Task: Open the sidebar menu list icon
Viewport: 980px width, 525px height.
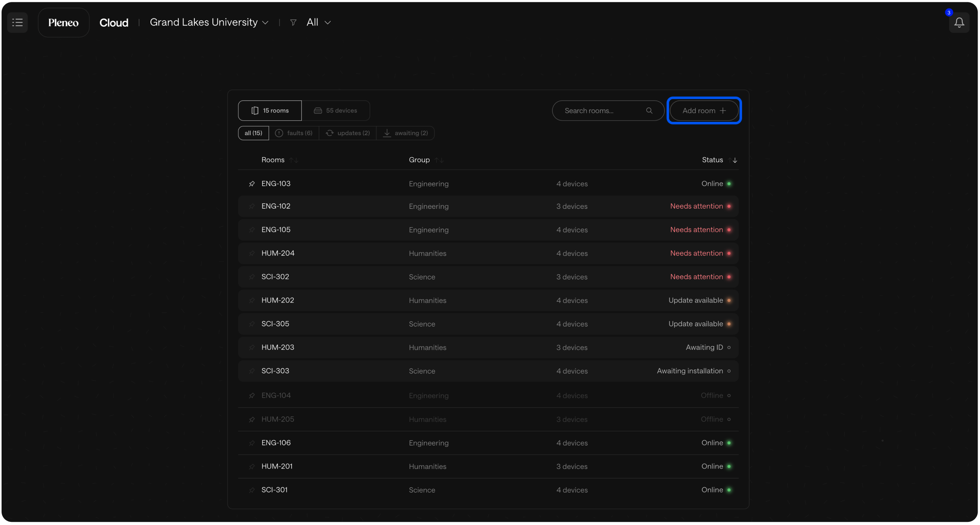Action: click(17, 22)
